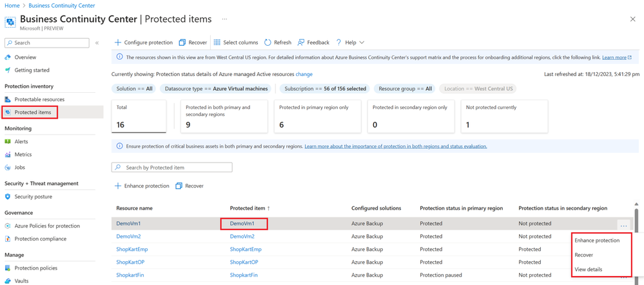Click ShopkartFin Protection paused status cell
Viewport: 644px width, 285px height.
click(441, 275)
